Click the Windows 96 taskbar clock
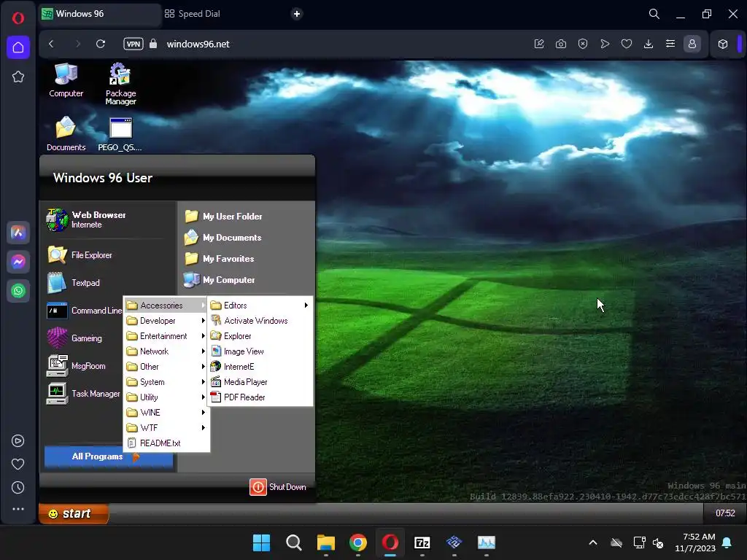This screenshot has height=560, width=747. pyautogui.click(x=724, y=513)
